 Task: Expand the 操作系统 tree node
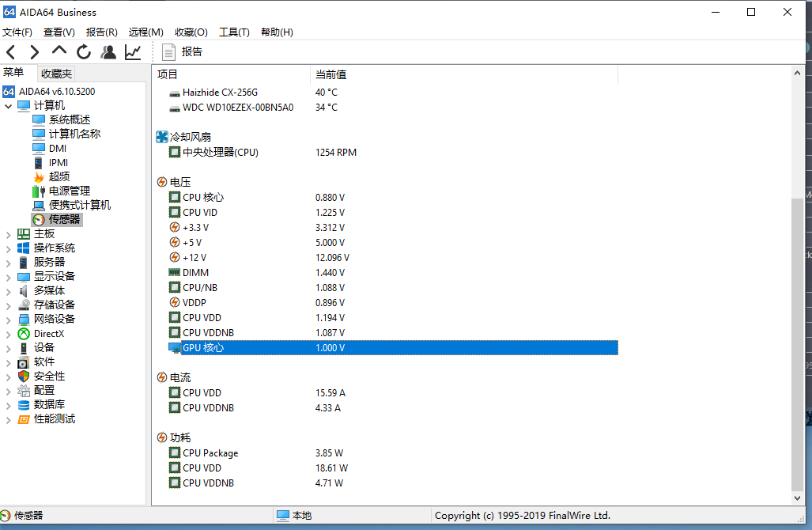click(8, 248)
